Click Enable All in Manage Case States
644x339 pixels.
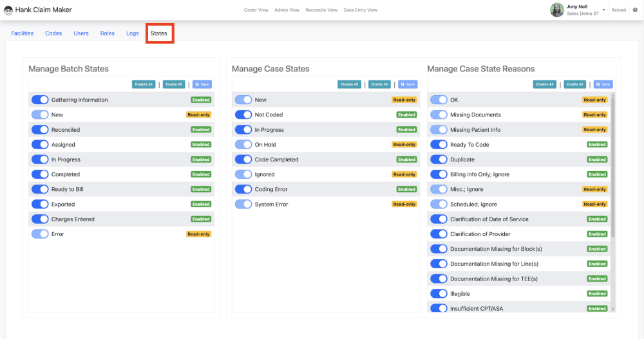click(x=379, y=84)
